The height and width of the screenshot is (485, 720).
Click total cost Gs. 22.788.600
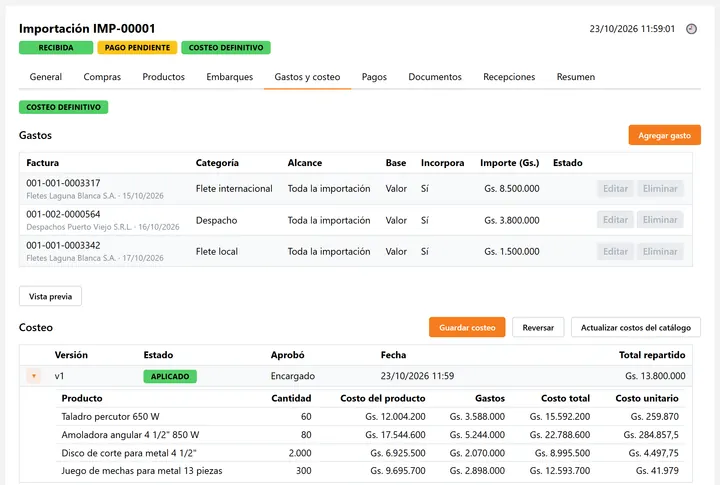click(560, 435)
